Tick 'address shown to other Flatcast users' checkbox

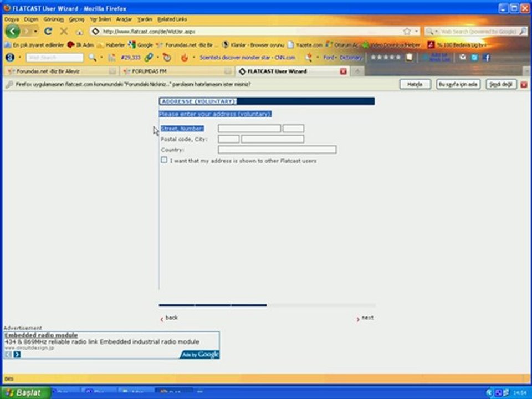pyautogui.click(x=164, y=160)
